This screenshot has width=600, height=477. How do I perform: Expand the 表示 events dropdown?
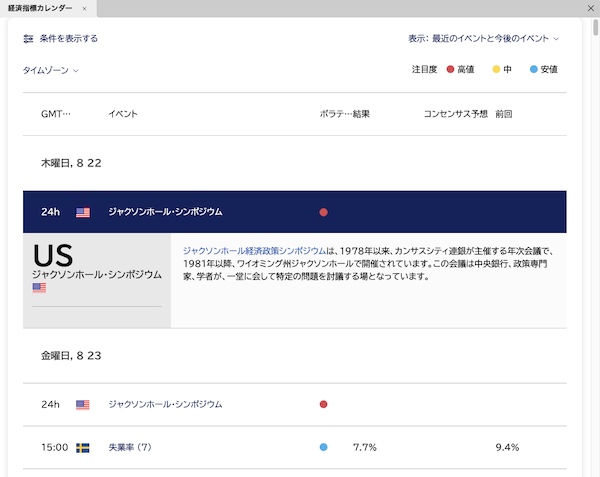click(x=483, y=39)
